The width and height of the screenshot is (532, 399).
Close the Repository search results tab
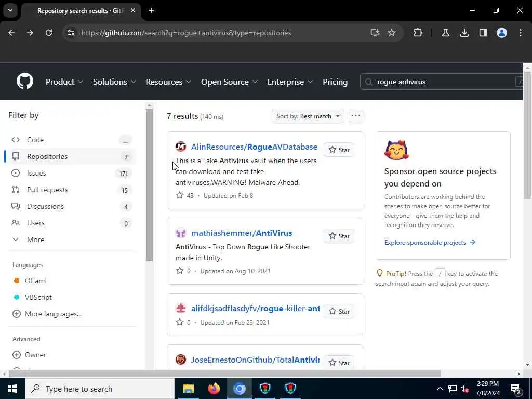(x=133, y=10)
